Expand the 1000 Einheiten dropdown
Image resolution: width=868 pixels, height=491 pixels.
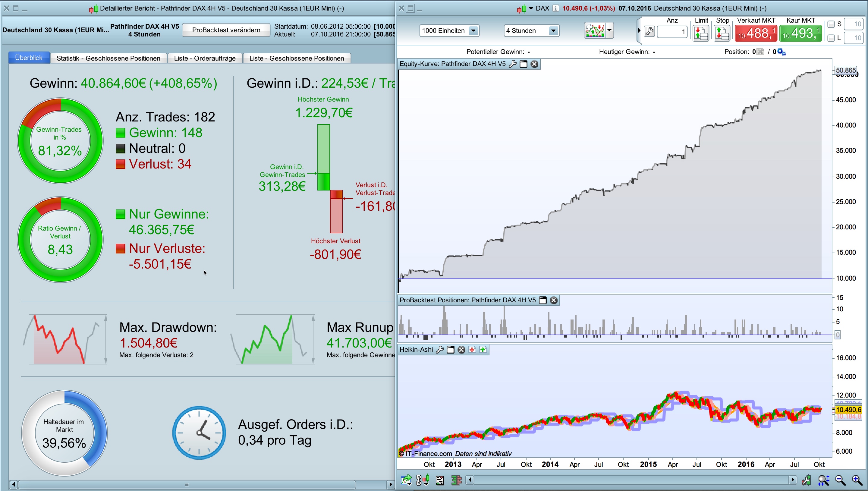coord(473,31)
